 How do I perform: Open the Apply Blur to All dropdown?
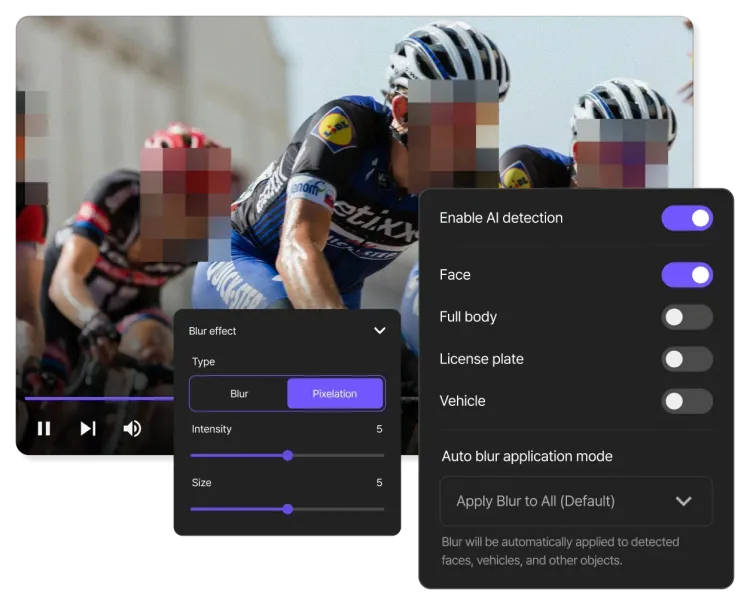[x=576, y=501]
